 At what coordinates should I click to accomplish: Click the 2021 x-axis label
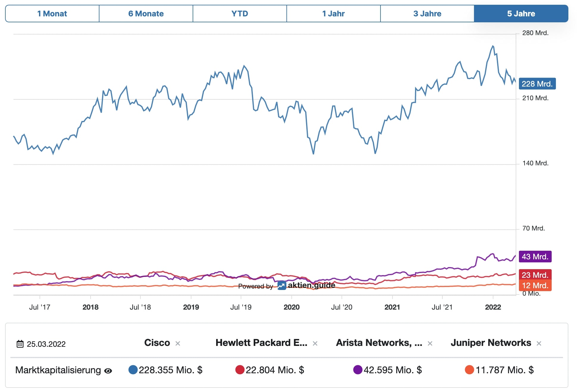[x=392, y=307]
